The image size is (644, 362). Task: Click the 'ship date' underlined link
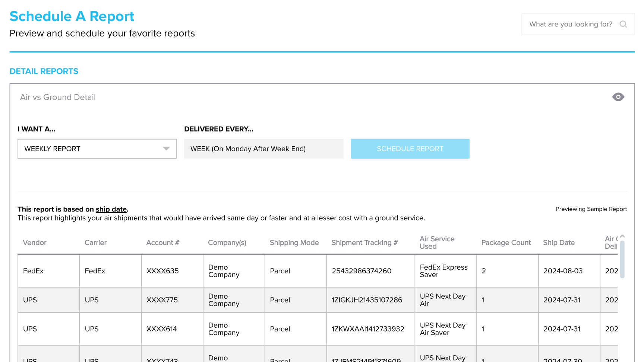[x=111, y=209]
